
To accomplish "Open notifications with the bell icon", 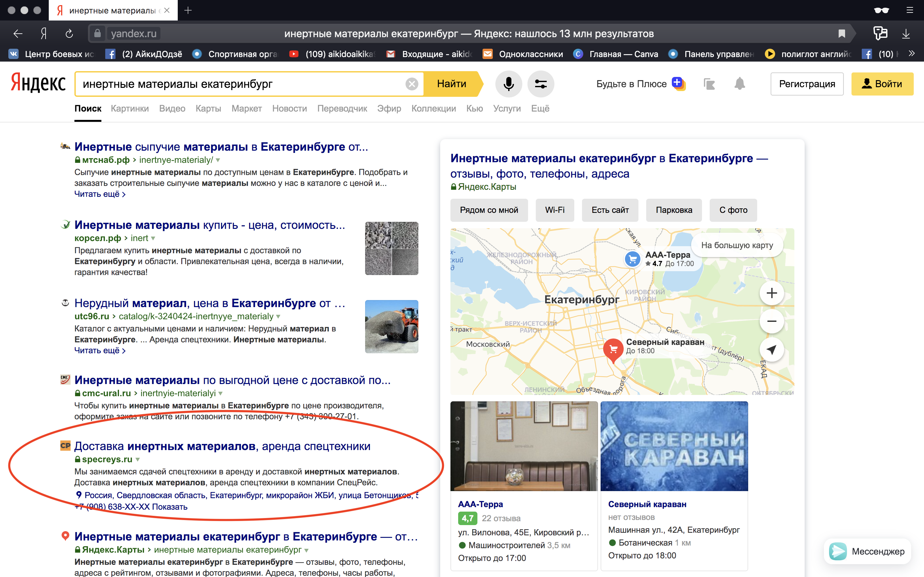I will (x=740, y=84).
